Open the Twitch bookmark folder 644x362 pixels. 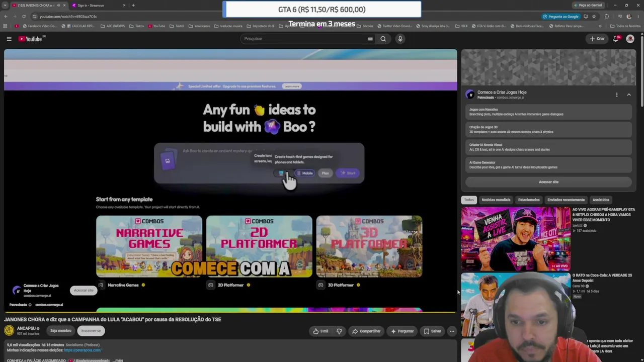click(x=177, y=26)
